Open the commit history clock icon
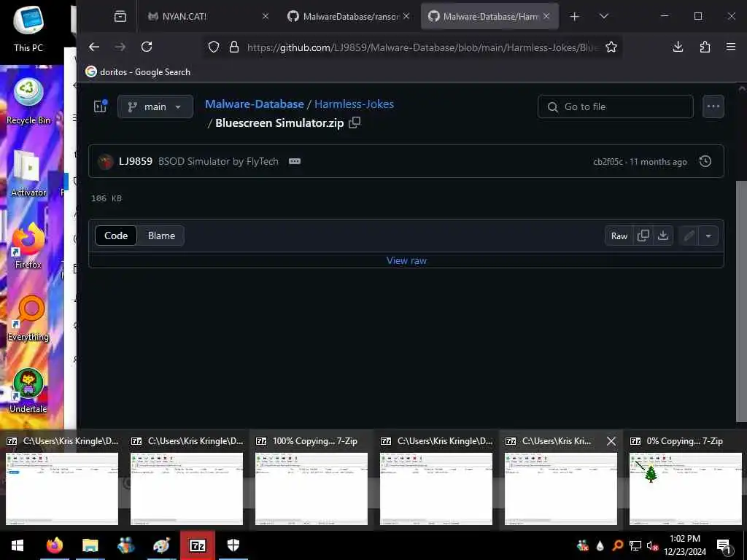 (x=705, y=161)
